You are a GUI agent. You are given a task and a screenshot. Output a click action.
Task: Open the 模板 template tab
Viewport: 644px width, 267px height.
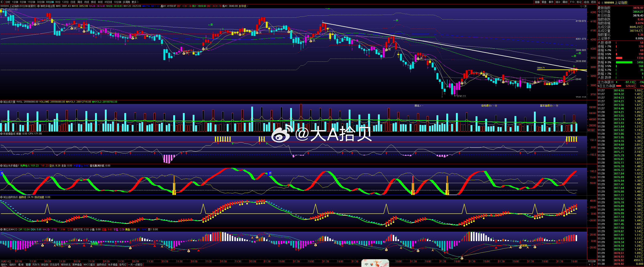[21, 265]
